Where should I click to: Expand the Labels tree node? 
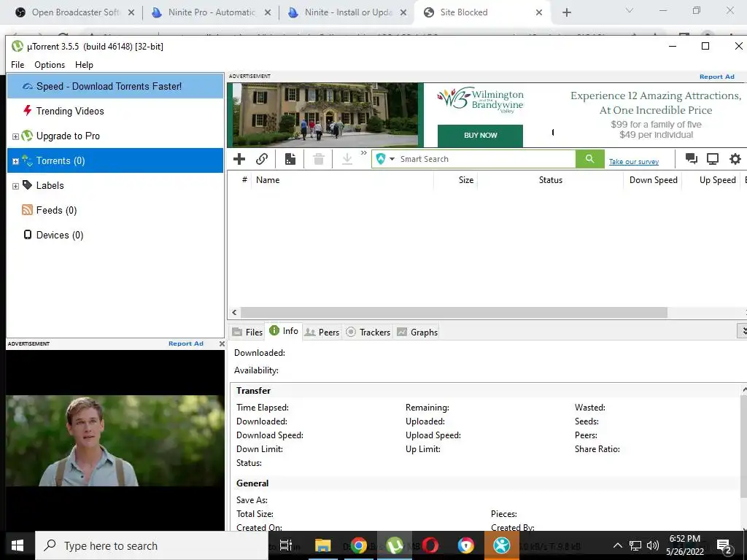(15, 186)
